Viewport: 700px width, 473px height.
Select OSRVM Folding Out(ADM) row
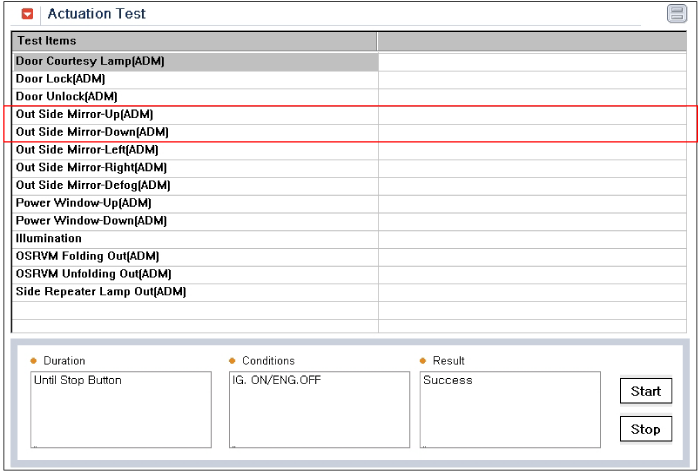tap(196, 257)
